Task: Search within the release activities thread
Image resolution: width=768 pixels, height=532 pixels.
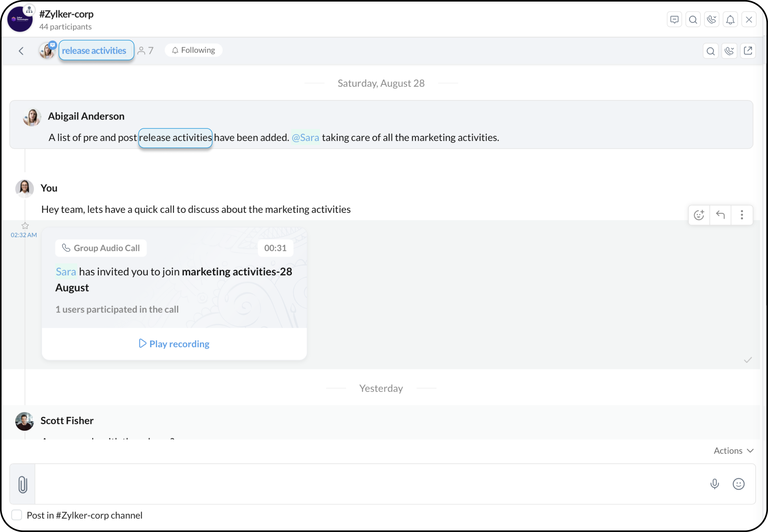Action: (x=711, y=51)
